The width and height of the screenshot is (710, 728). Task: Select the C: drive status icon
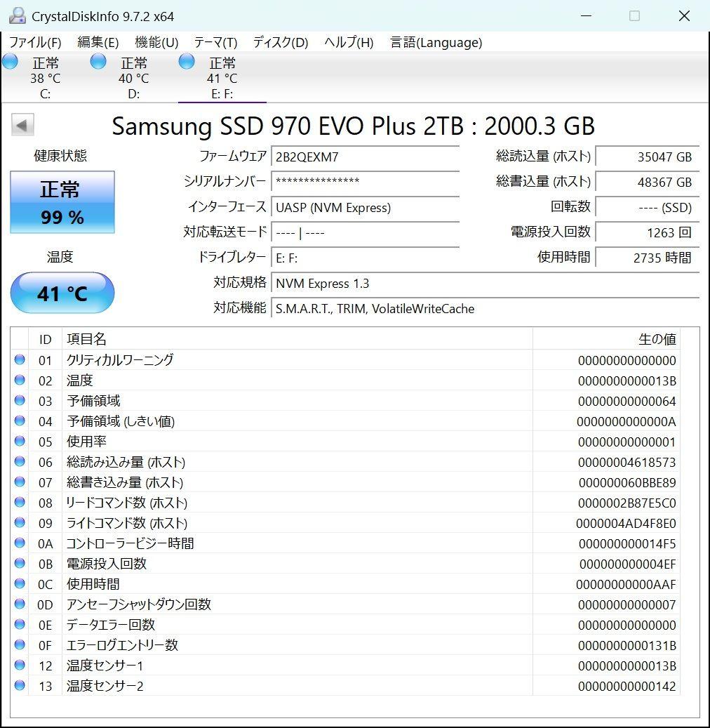pos(10,61)
